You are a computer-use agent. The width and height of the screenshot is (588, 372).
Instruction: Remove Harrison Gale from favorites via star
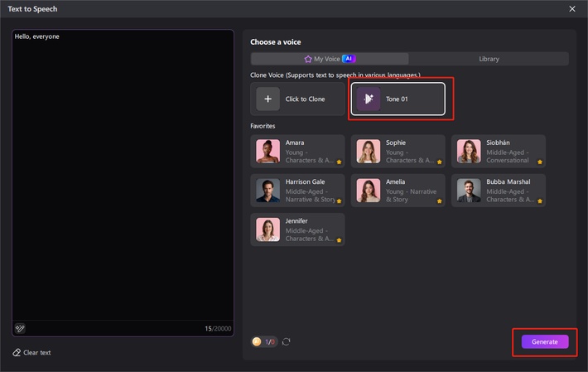click(x=339, y=200)
